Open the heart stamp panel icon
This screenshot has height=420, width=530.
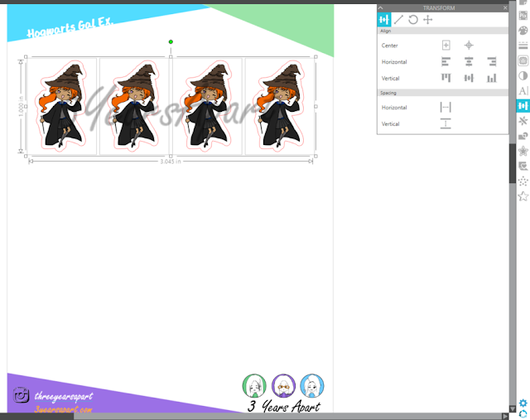[x=523, y=166]
